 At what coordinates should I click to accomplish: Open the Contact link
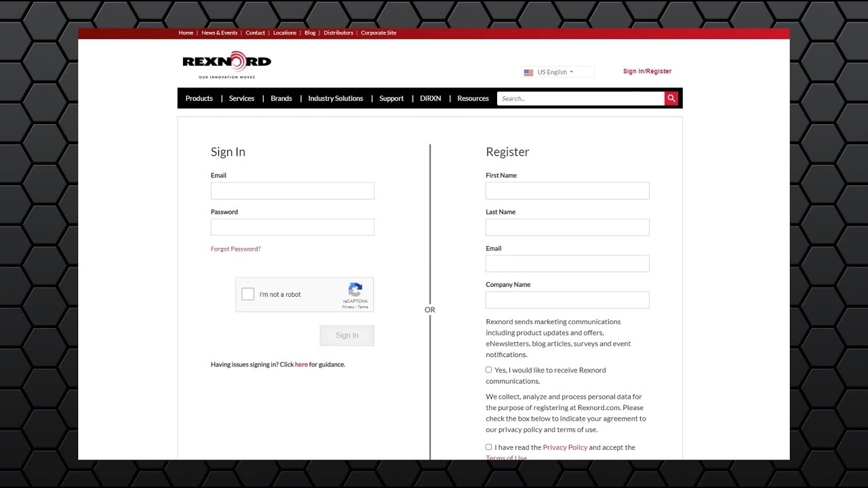[x=256, y=33]
